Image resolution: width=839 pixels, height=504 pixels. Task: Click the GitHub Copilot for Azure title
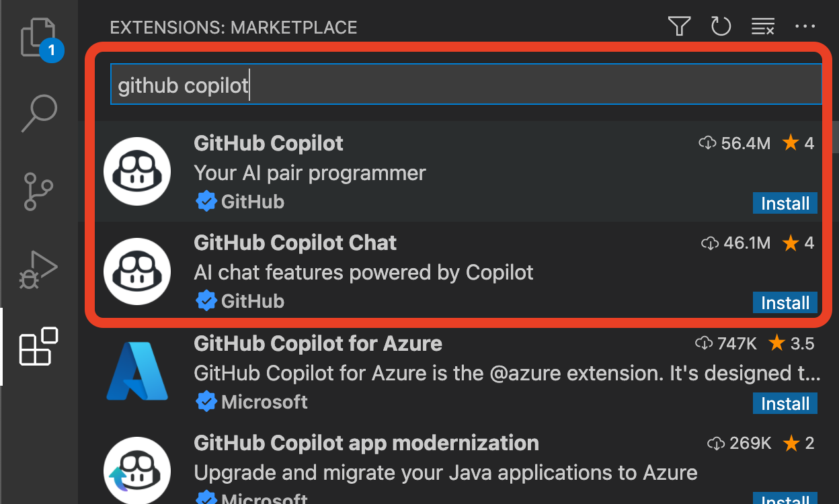(317, 343)
